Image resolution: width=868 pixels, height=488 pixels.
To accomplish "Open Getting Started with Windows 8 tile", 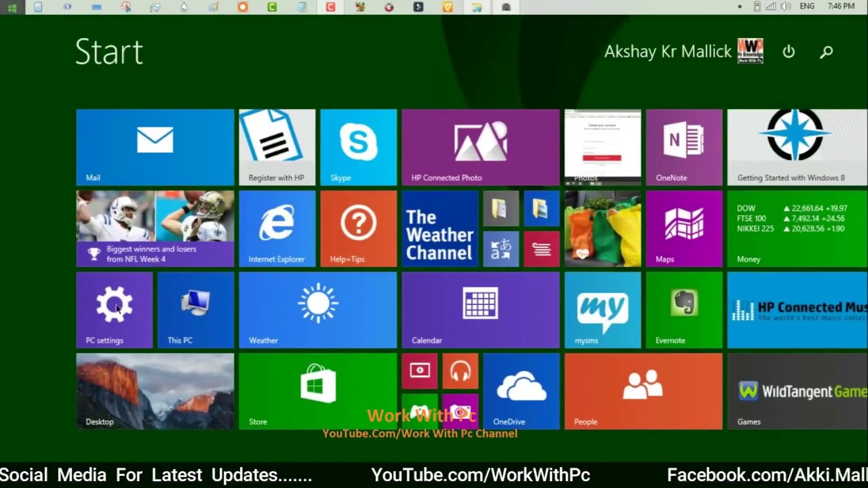I will (797, 147).
